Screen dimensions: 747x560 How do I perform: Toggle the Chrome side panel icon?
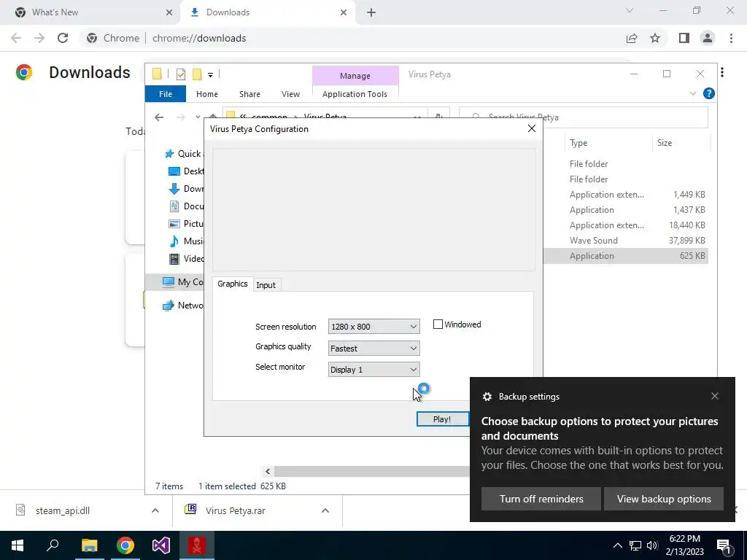click(684, 38)
